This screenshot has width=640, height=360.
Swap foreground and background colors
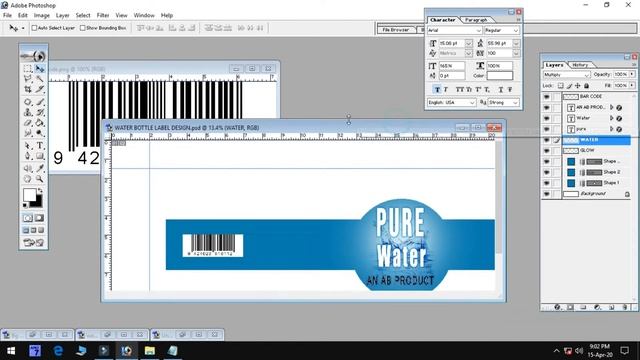click(x=40, y=191)
